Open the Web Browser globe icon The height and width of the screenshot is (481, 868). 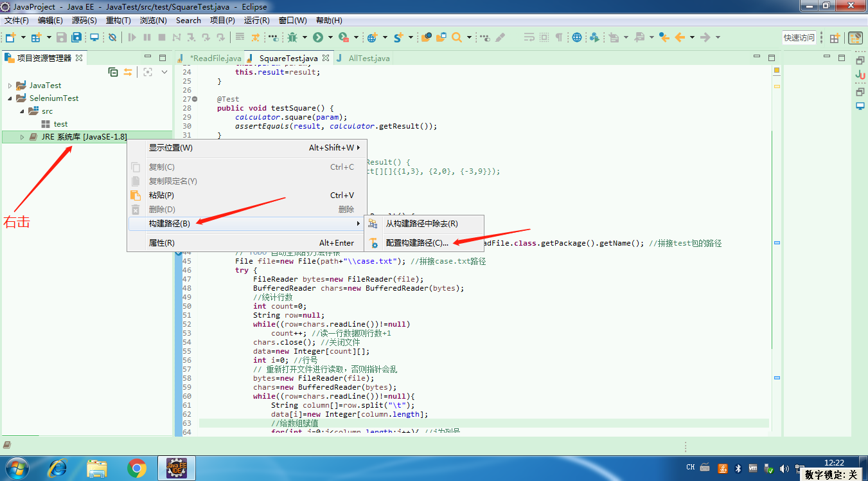click(x=576, y=37)
